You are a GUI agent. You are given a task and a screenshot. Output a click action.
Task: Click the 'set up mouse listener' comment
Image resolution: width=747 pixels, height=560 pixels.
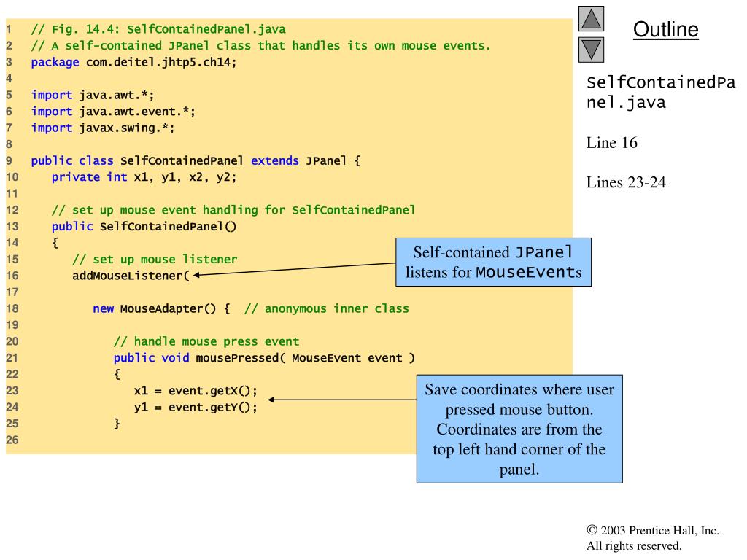coord(155,260)
